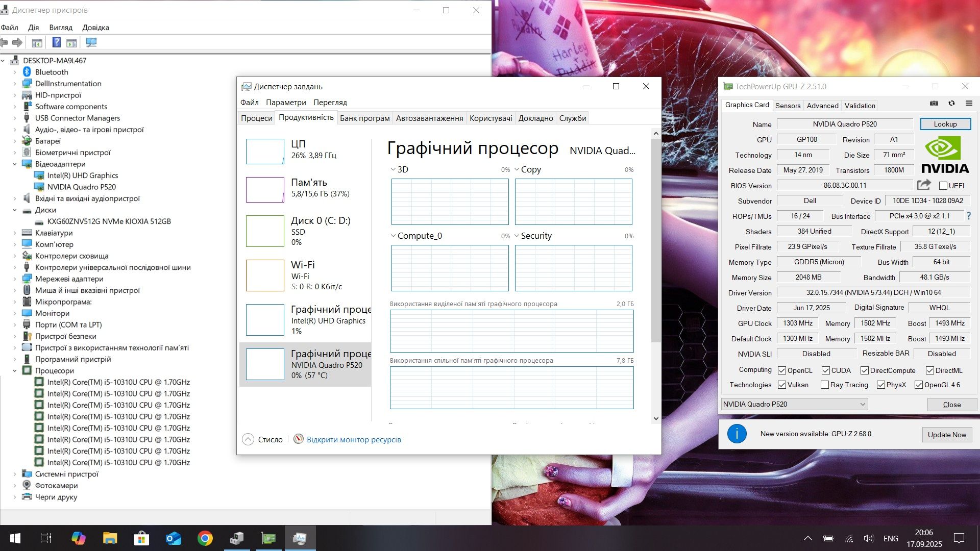Viewport: 980px width, 551px height.
Task: Click Device Manager help icon in toolbar
Action: pos(57,42)
